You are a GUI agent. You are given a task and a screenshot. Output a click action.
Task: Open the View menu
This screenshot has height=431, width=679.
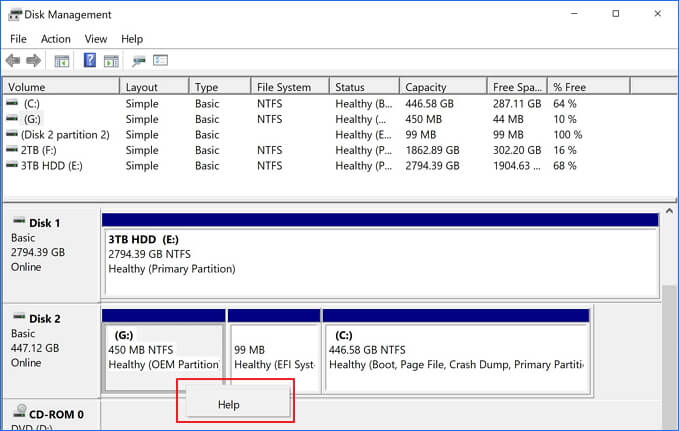click(x=96, y=39)
